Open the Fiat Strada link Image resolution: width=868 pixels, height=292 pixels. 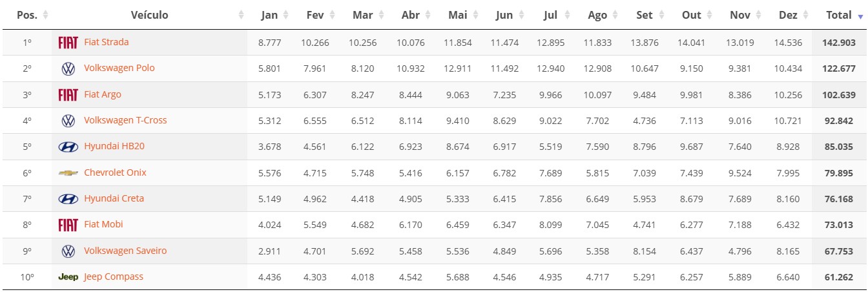[x=107, y=42]
